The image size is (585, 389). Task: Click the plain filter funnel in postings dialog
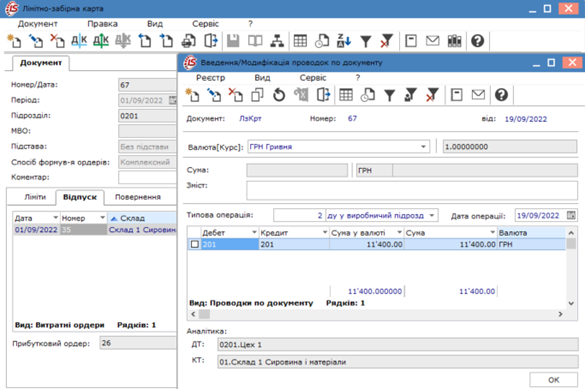pos(390,95)
